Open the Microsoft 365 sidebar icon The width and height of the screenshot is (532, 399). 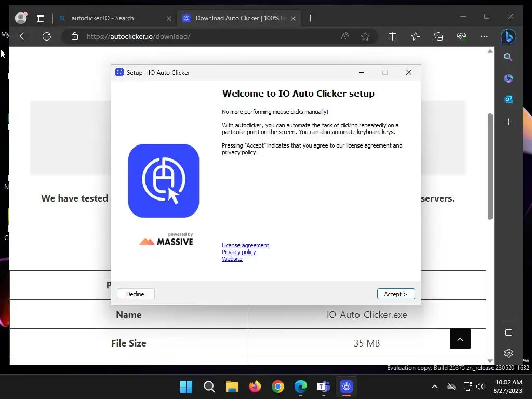(x=508, y=78)
